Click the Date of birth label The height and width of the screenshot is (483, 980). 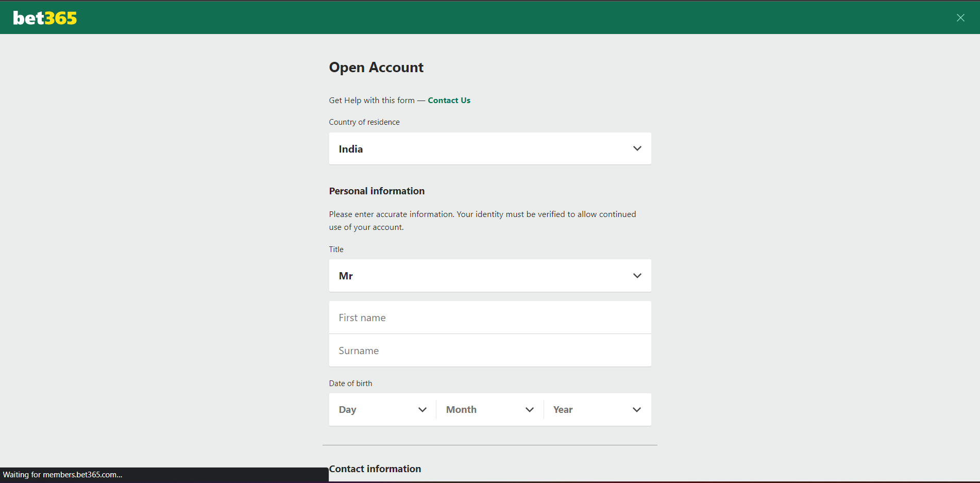350,384
